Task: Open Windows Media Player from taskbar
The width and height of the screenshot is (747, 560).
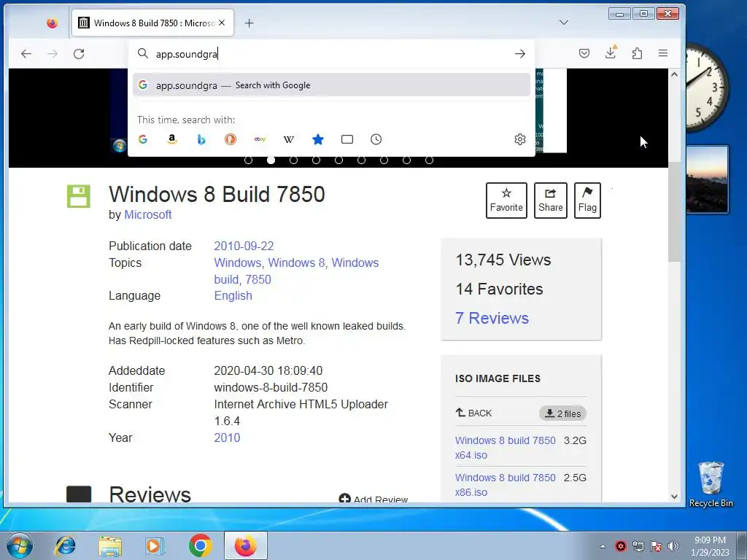Action: click(155, 545)
